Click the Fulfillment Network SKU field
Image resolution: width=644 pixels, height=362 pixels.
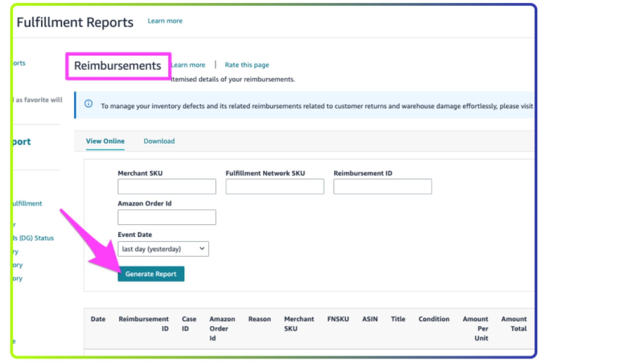click(275, 186)
